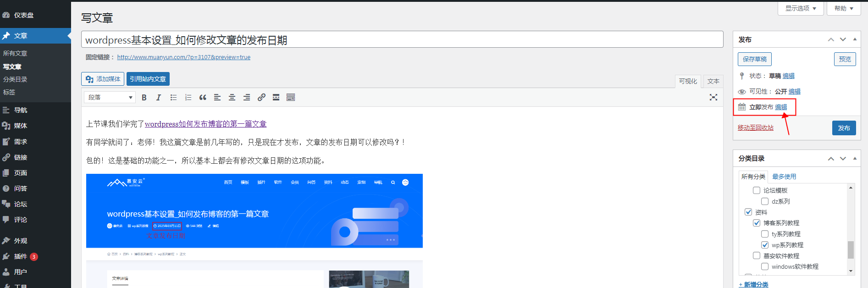Click the 预览 preview button

845,59
